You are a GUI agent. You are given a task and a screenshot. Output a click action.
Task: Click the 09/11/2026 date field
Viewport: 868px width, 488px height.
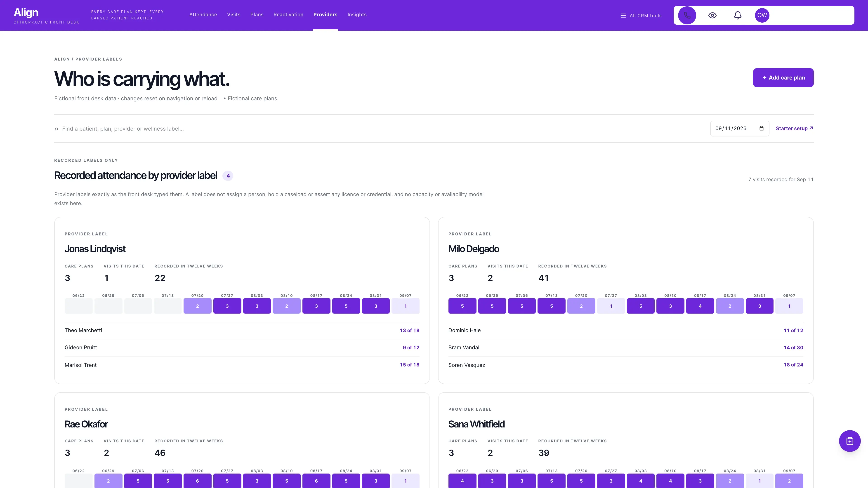[x=739, y=128]
